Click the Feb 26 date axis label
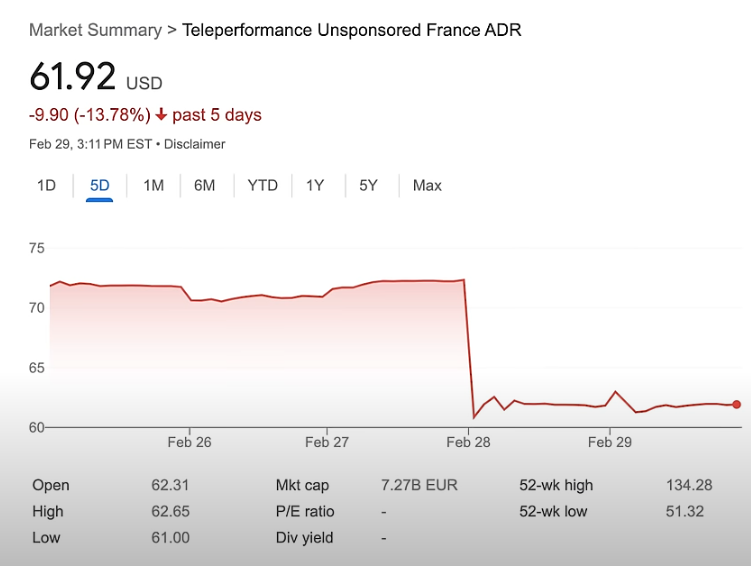Screen dimensions: 751x566 pyautogui.click(x=189, y=442)
